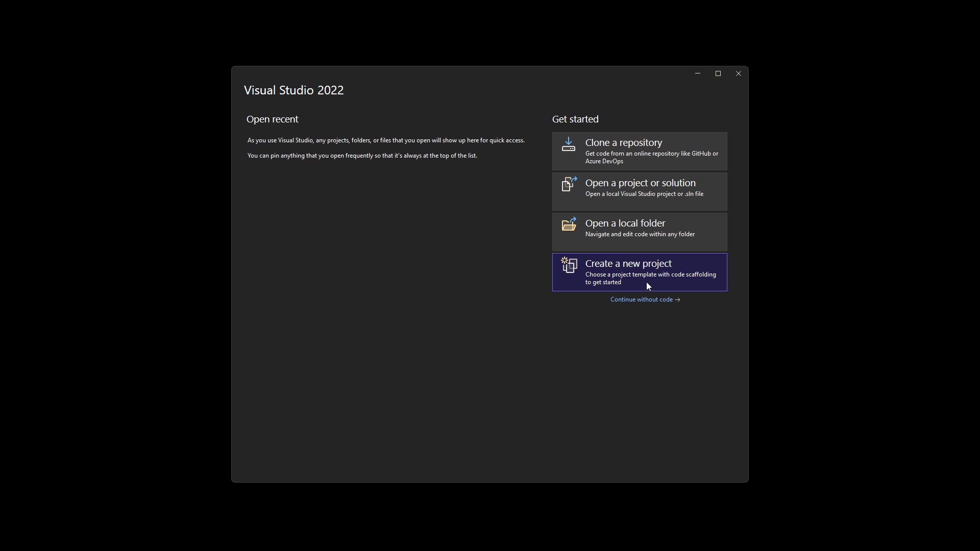Choose Open a local folder
The height and width of the screenshot is (551, 980).
[625, 223]
